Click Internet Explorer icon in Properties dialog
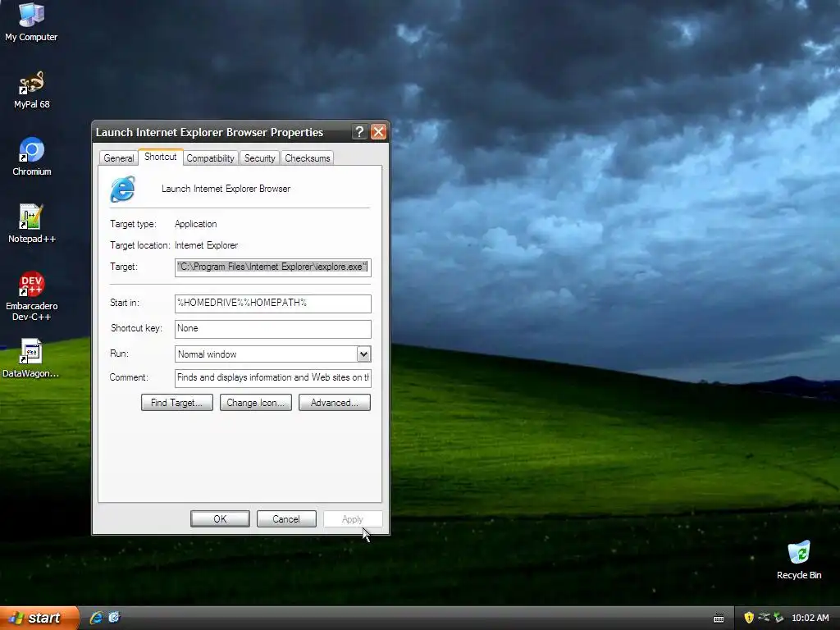 (123, 189)
